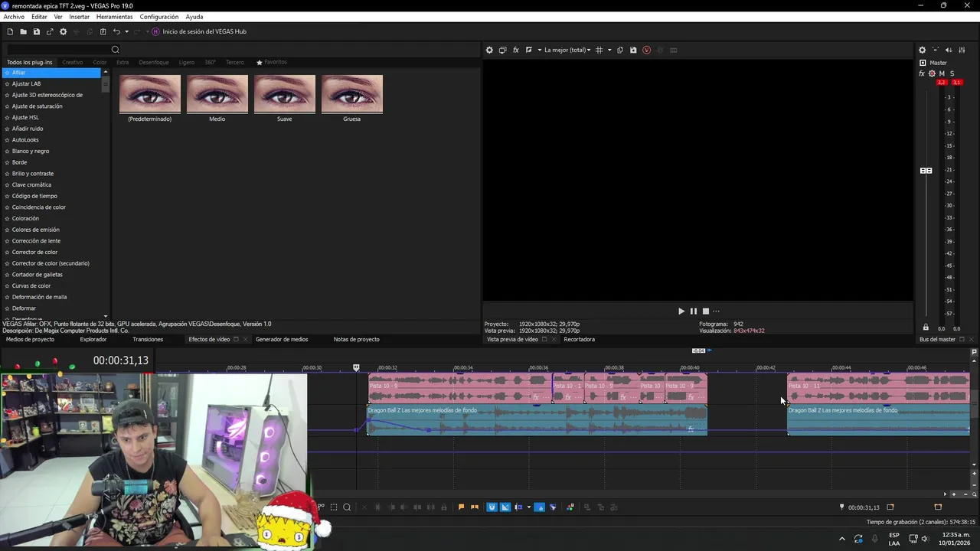The image size is (980, 551).
Task: Open project properties gear in main toolbar
Action: click(63, 31)
